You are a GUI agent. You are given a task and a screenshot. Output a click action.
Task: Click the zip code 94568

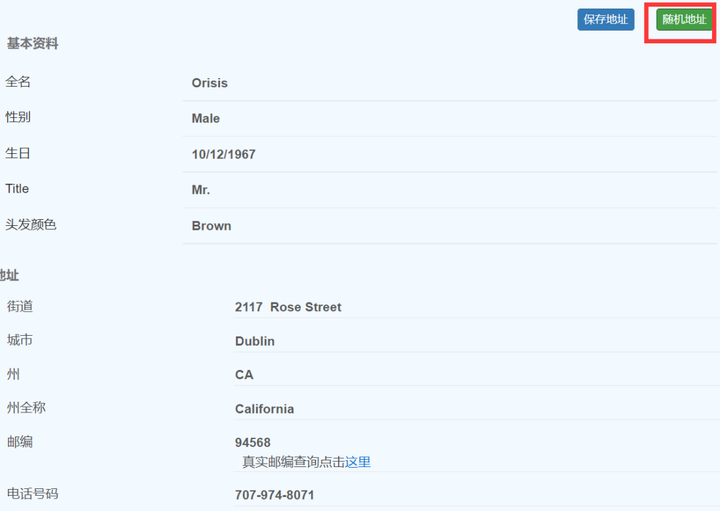point(253,443)
